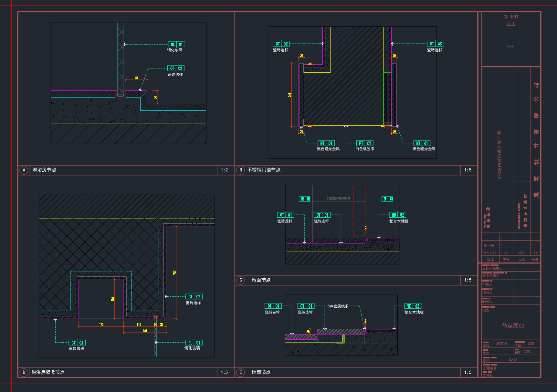Click the 制图人 field label
The width and height of the screenshot is (557, 392).
487,302
